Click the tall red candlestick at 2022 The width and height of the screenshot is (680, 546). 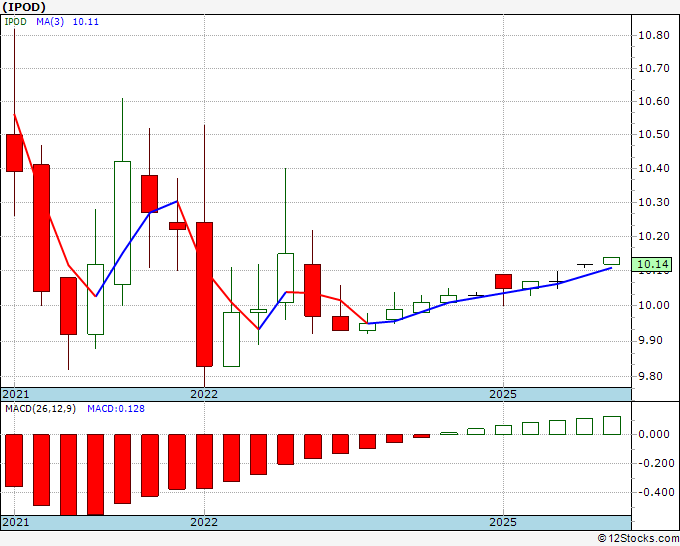(x=204, y=294)
